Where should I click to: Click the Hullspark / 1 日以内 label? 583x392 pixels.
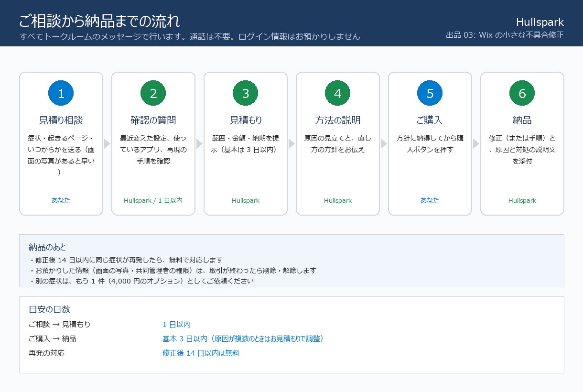[x=153, y=201]
